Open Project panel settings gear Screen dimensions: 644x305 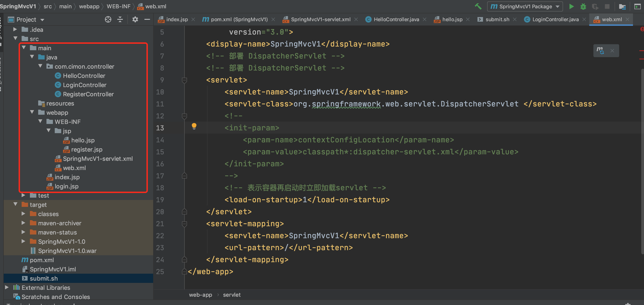point(135,19)
